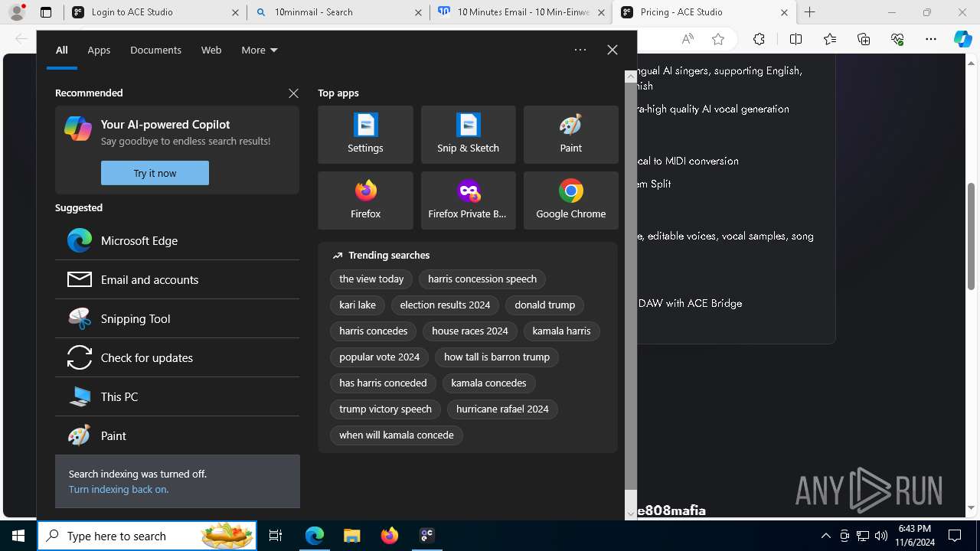
Task: Launch Google Chrome tile
Action: click(570, 201)
